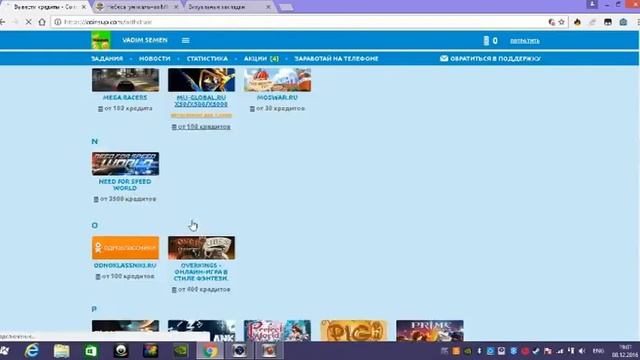The image size is (640, 360).
Task: Click the MOSWAR.RU link
Action: point(278,98)
